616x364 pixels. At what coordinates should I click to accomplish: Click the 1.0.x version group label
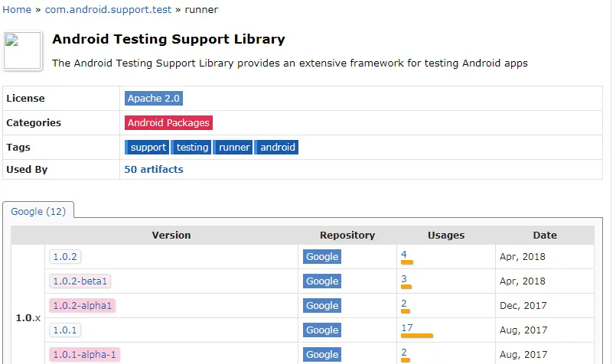point(28,317)
